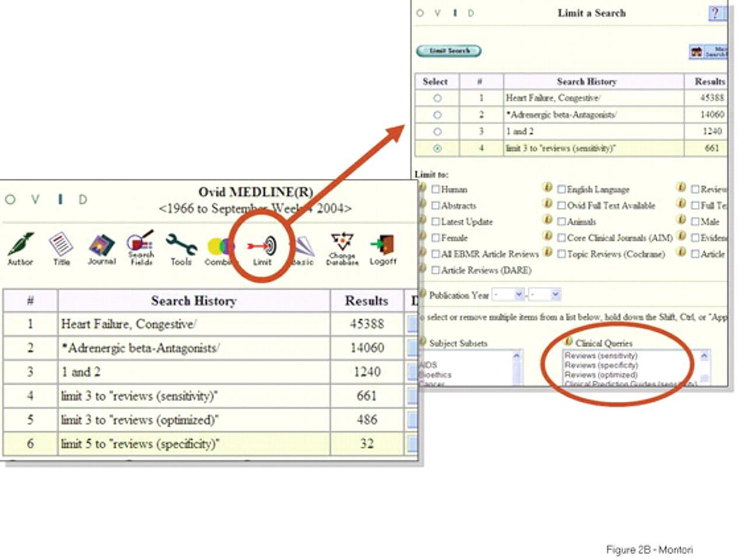Viewport: 748px width, 560px height.
Task: Open the Journal search icon
Action: coord(102,249)
